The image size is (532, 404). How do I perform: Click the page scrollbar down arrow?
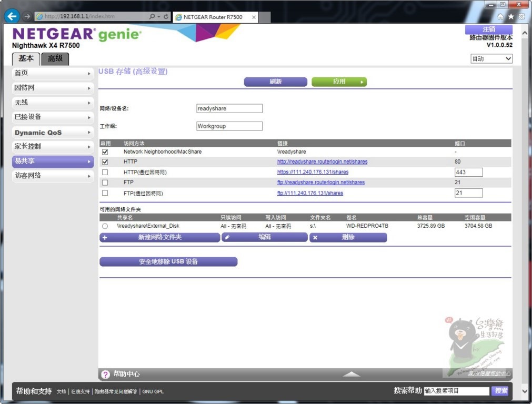coord(525,391)
